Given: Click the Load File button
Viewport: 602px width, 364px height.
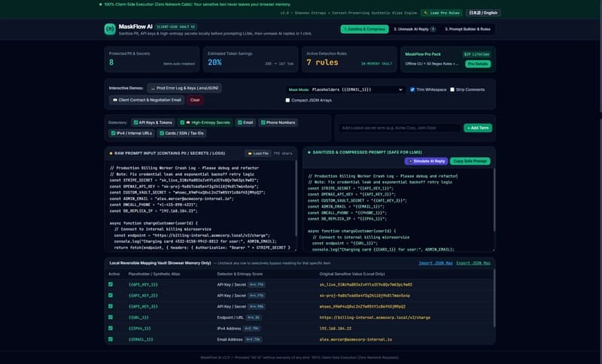Looking at the screenshot, I should [x=258, y=153].
